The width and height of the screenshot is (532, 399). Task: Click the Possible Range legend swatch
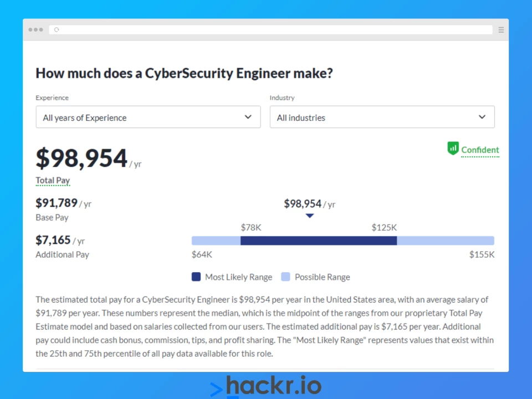point(286,277)
